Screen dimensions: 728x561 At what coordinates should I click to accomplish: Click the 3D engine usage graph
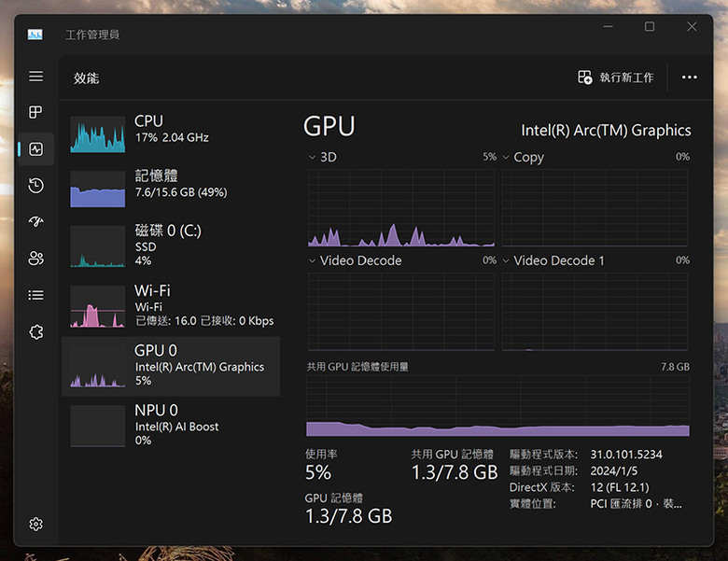click(401, 207)
